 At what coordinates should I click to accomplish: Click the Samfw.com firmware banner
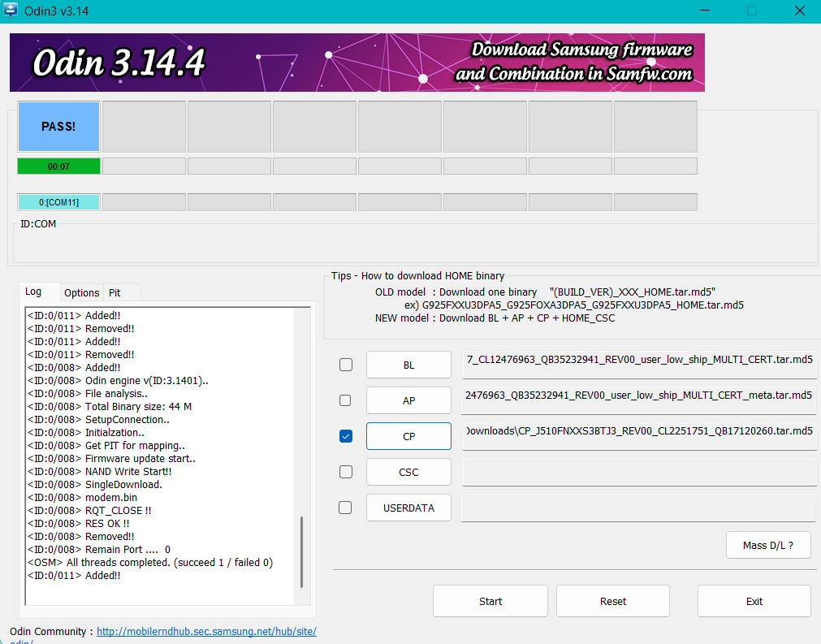pos(357,63)
